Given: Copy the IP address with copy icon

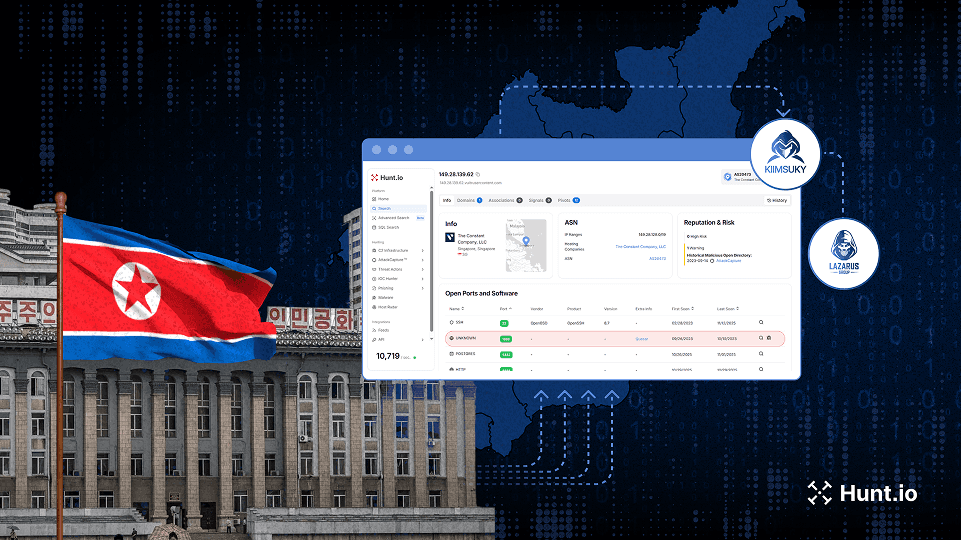Looking at the screenshot, I should [x=478, y=175].
